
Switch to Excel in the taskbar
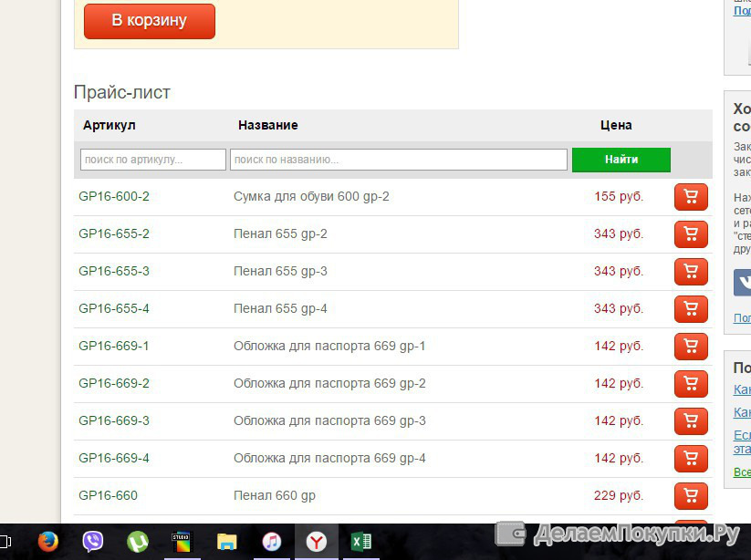click(x=361, y=542)
